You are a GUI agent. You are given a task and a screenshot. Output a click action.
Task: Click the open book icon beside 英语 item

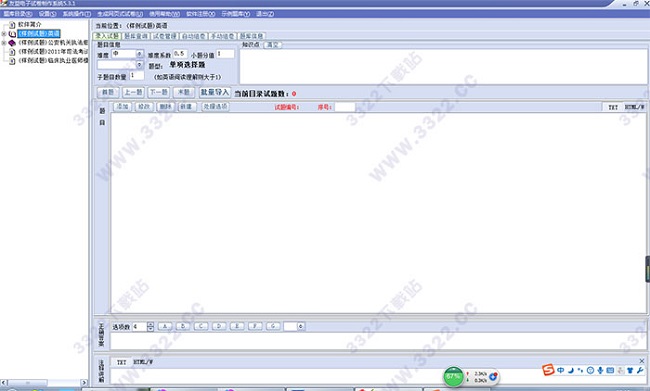pyautogui.click(x=12, y=34)
